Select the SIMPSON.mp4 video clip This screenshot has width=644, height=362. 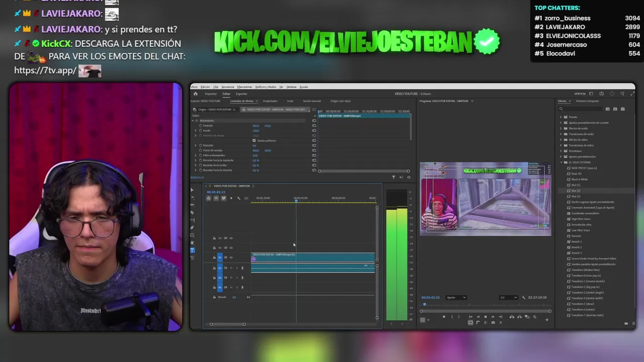click(x=313, y=257)
